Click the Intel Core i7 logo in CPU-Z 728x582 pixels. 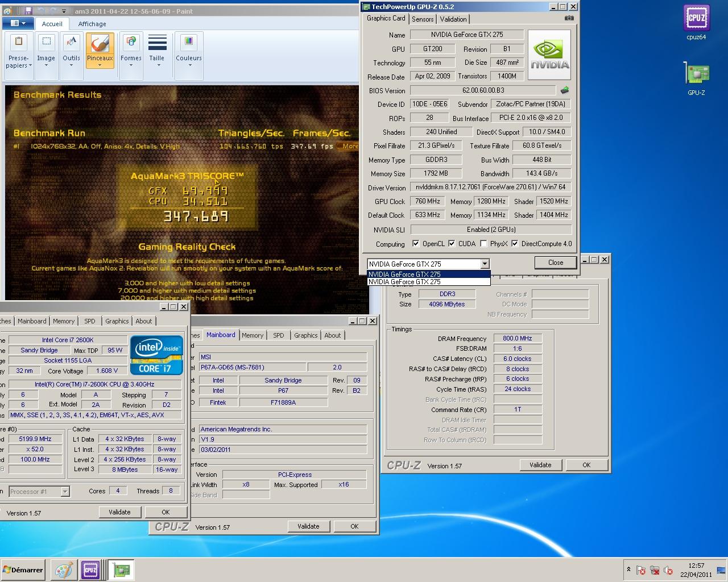click(156, 355)
